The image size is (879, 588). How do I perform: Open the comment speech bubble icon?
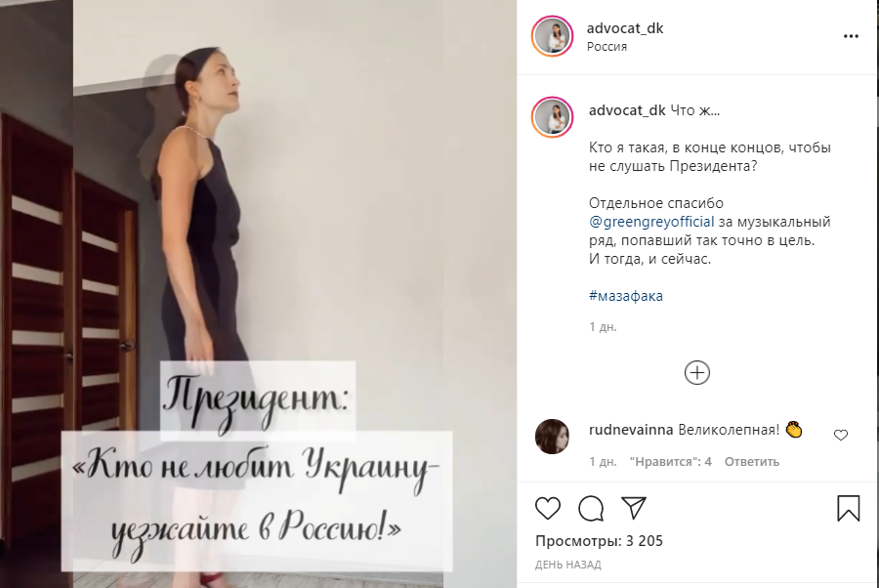coord(591,508)
